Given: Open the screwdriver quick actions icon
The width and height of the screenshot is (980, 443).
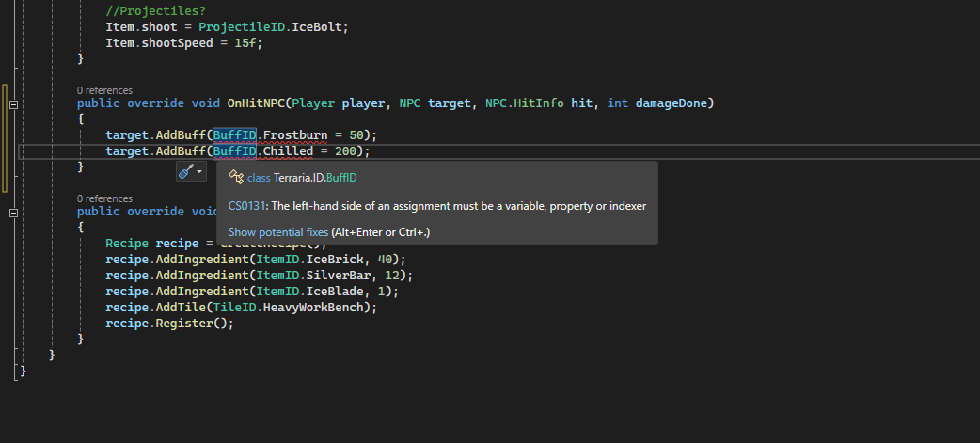Looking at the screenshot, I should (x=186, y=171).
